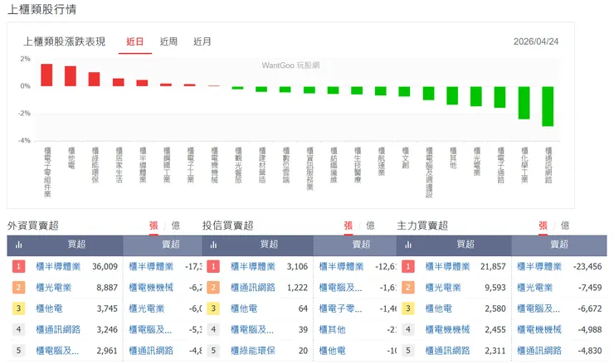Click the value 21,857 in 主力 table
The image size is (614, 364).
[493, 266]
